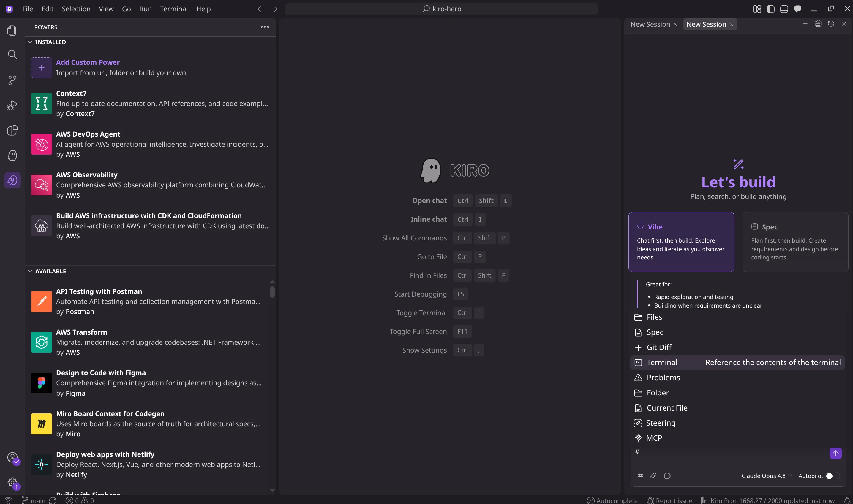Open the Kiro ghost icon in activity bar
Screen dimensions: 853x504
[x=12, y=156]
